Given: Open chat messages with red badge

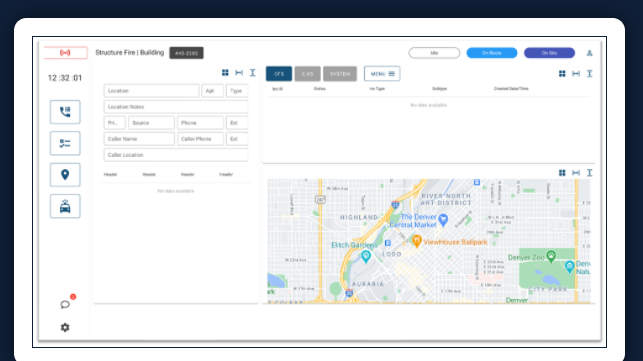Looking at the screenshot, I should click(66, 304).
